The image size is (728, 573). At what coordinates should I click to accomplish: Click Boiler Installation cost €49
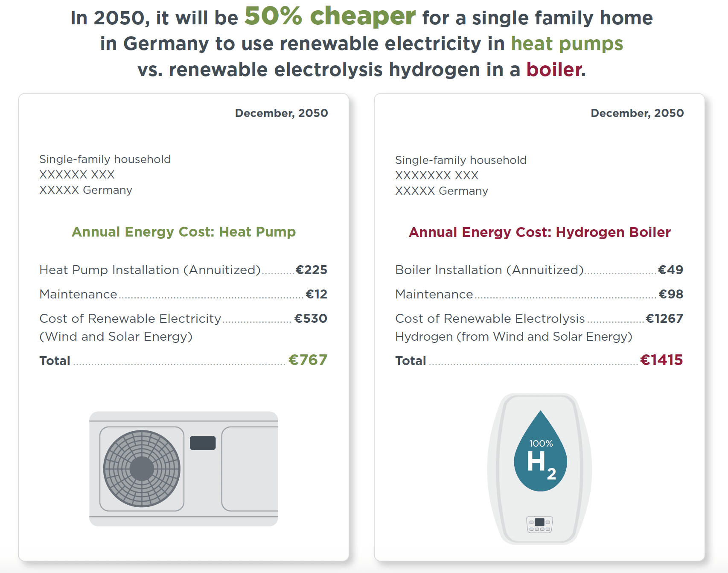(x=670, y=270)
